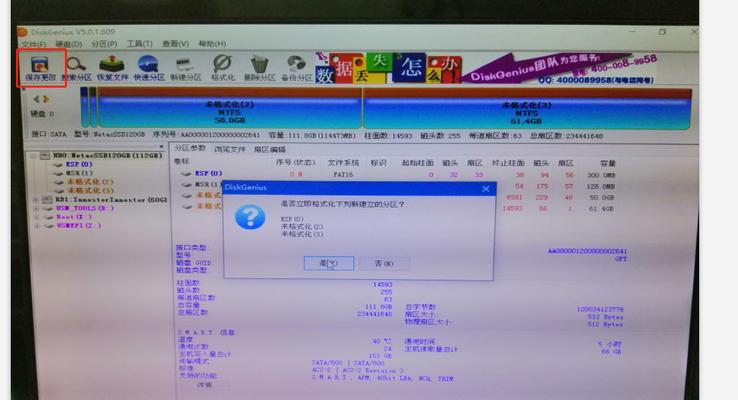The height and width of the screenshot is (400, 738).
Task: Go to previous disk with left arrow
Action: pyautogui.click(x=36, y=99)
